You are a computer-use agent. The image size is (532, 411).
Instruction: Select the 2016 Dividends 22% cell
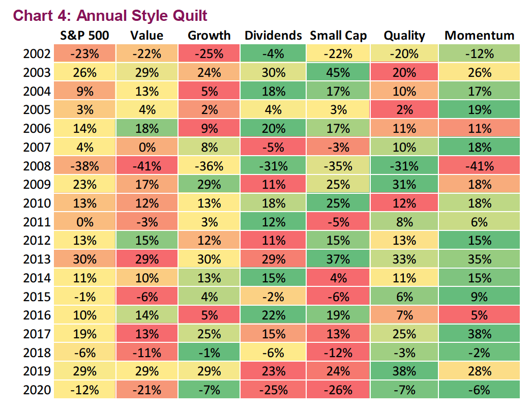coord(273,315)
